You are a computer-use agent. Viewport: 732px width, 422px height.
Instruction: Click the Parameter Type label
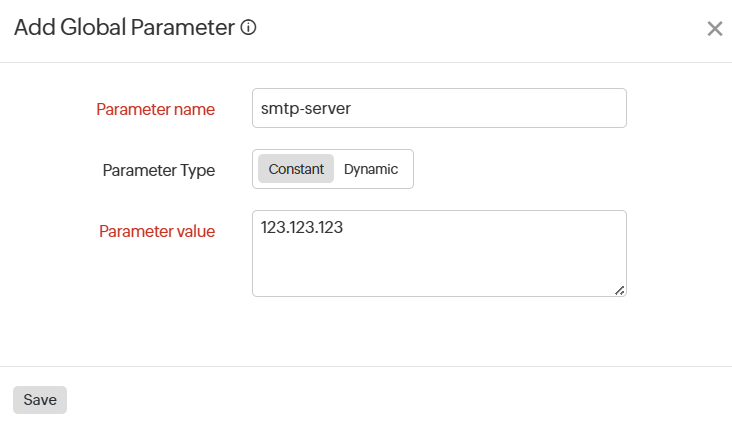158,170
